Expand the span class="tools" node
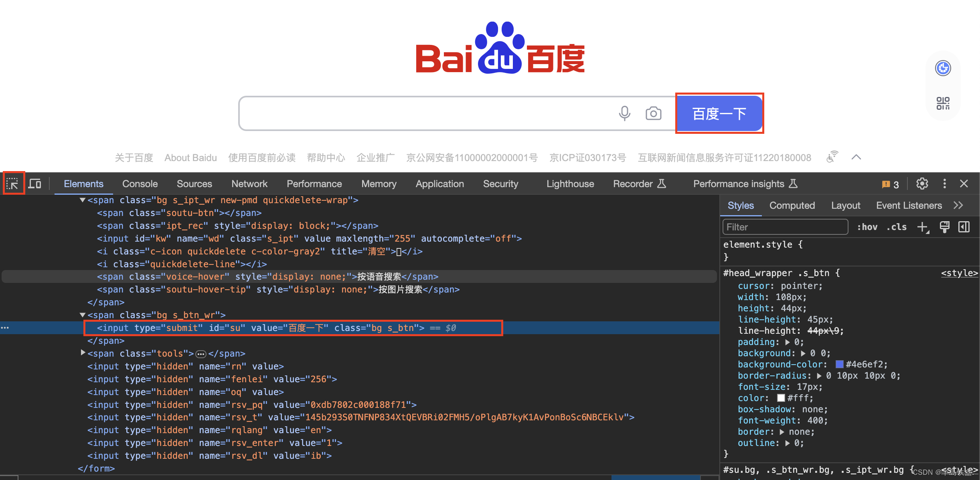The height and width of the screenshot is (480, 980). point(83,353)
